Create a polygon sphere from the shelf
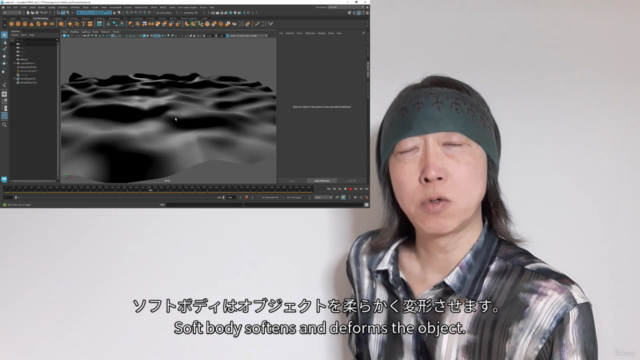Screen dimensions: 640x360 pyautogui.click(x=11, y=24)
